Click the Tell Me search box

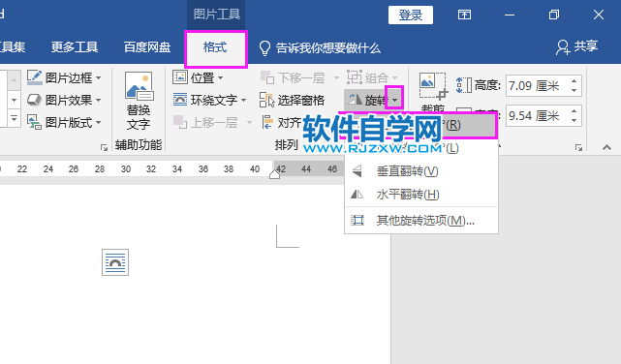point(320,47)
